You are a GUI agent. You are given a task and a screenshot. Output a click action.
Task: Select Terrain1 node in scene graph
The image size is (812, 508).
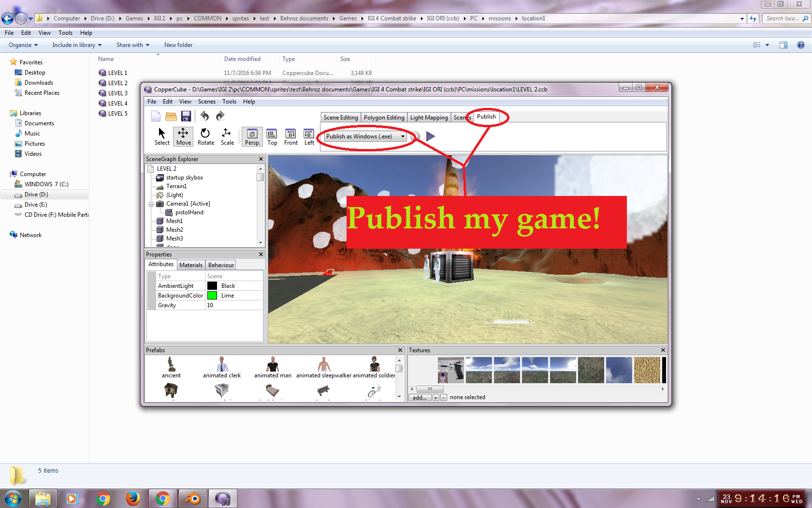point(176,186)
